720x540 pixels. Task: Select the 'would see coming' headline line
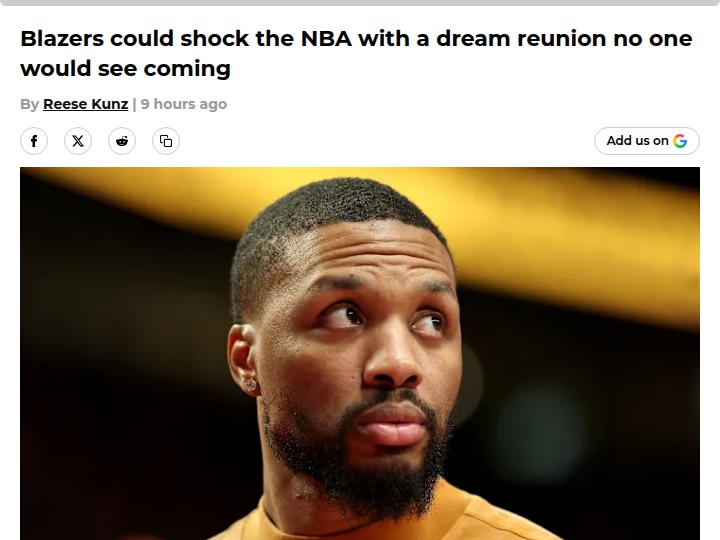pyautogui.click(x=125, y=68)
